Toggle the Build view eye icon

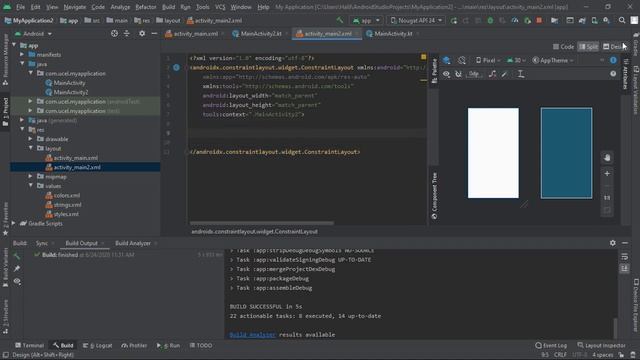point(17,281)
